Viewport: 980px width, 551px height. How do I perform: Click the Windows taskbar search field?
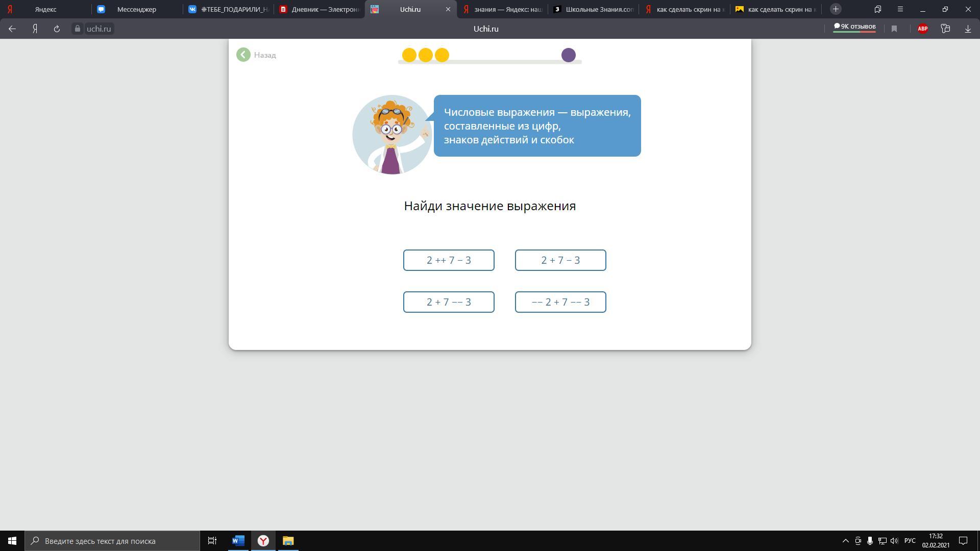(x=112, y=541)
